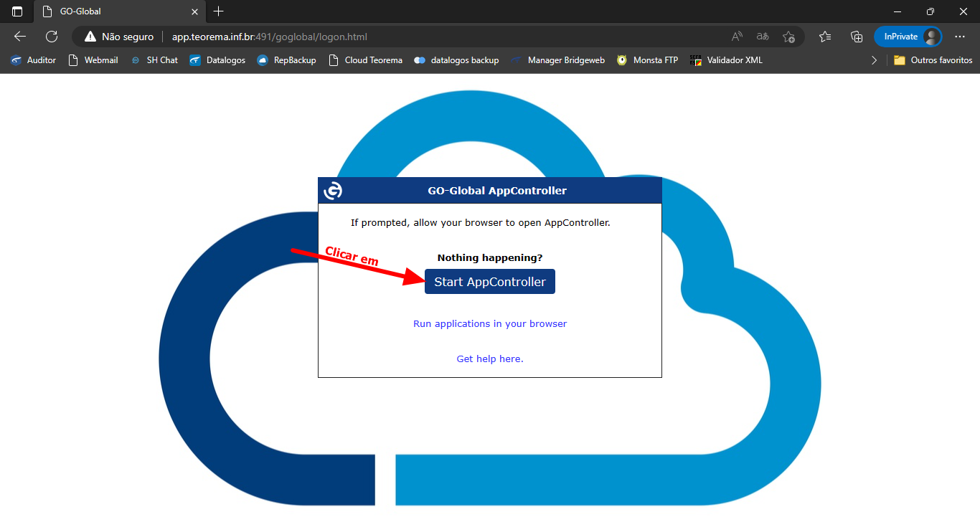Open the Monsta FTP bookmark
980x522 pixels.
pyautogui.click(x=647, y=60)
